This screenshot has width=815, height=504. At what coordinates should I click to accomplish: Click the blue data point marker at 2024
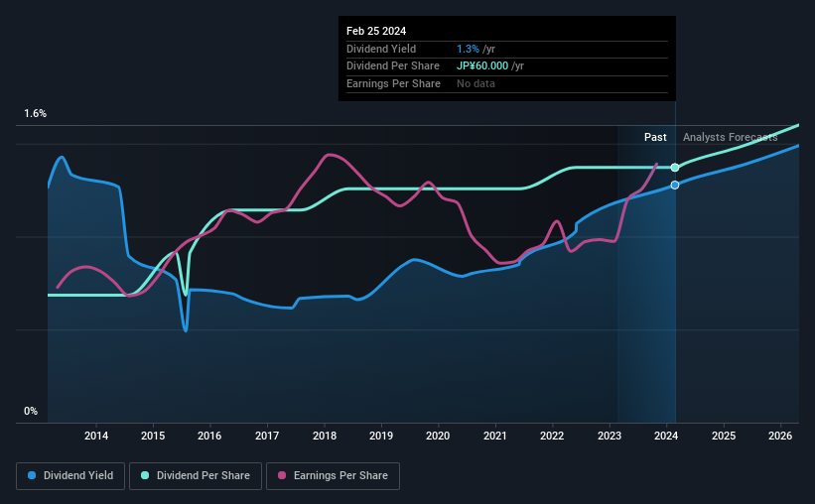[x=675, y=186]
